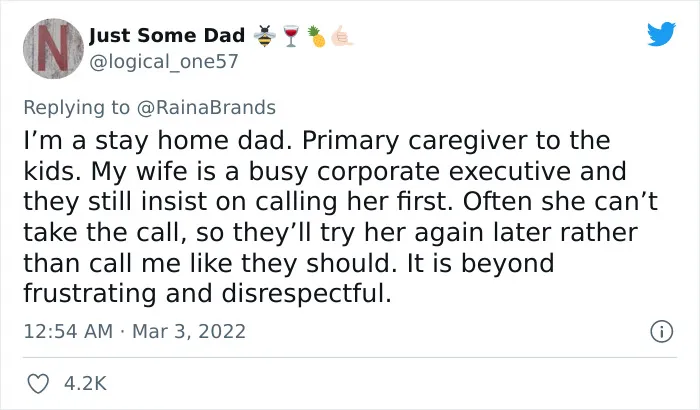Image resolution: width=700 pixels, height=410 pixels.
Task: Visit the @logical_one57 handle
Action: tap(164, 62)
